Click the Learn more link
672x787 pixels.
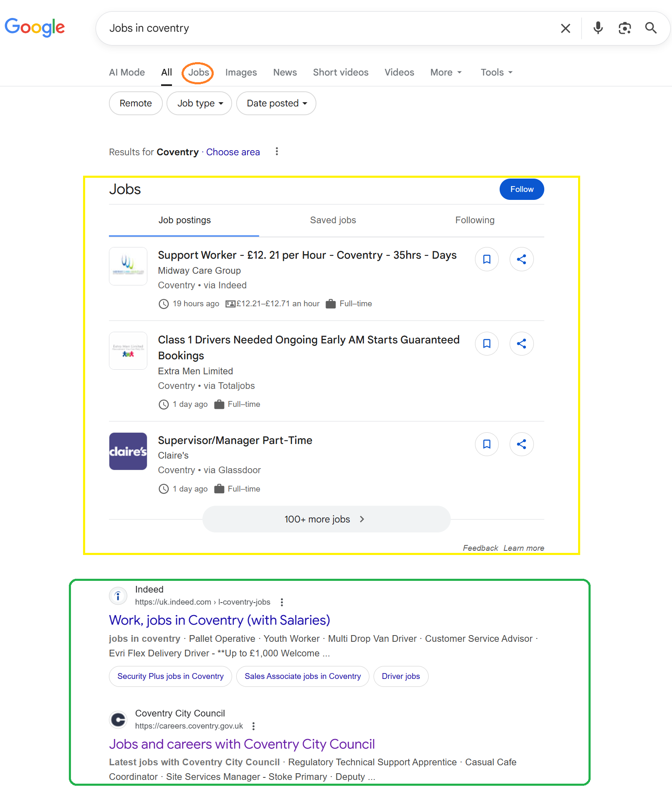524,548
